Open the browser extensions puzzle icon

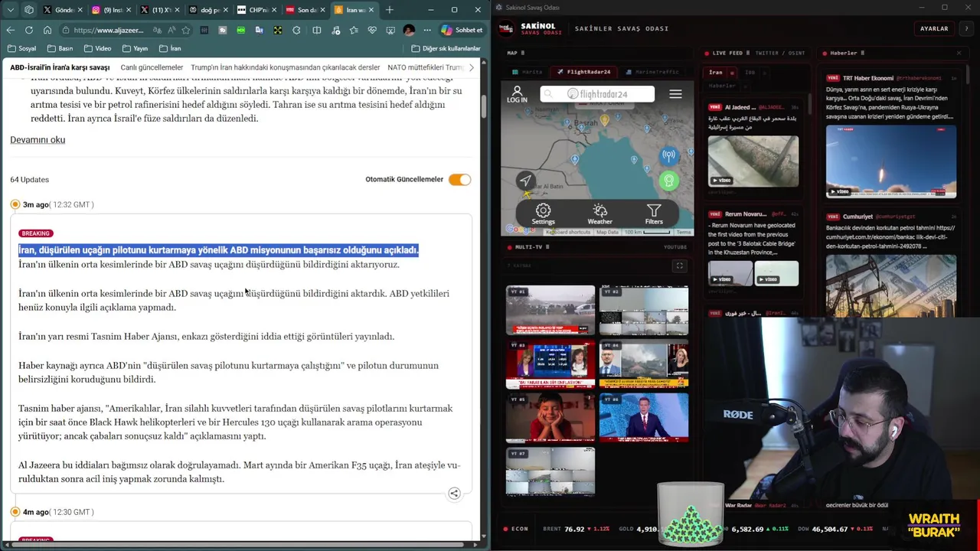tap(296, 30)
